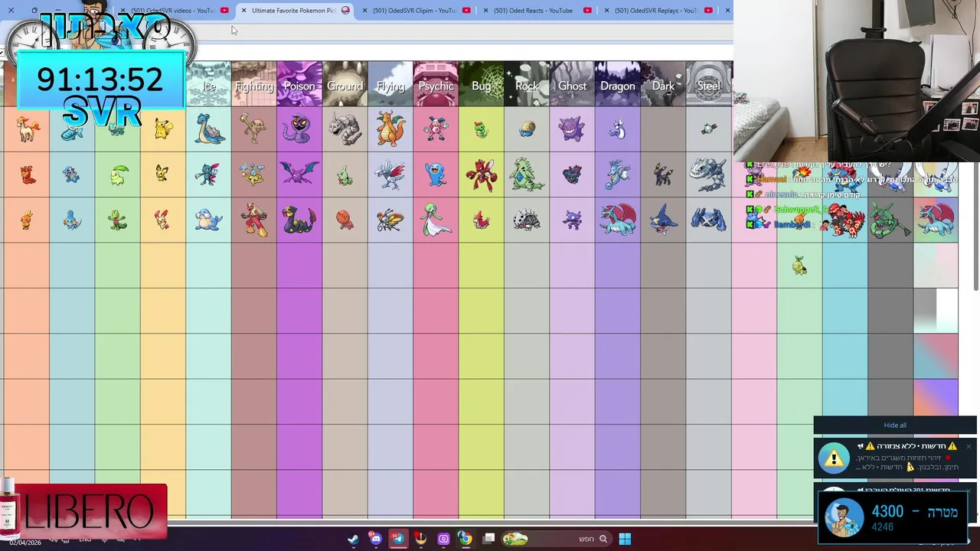Pick the Seviper sprite under Poison
980x551 pixels.
pyautogui.click(x=299, y=220)
